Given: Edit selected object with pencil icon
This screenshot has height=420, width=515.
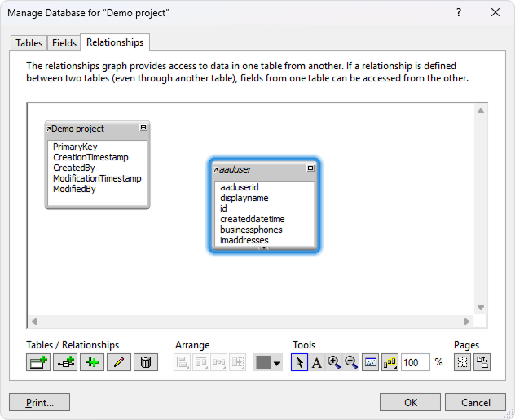Looking at the screenshot, I should (119, 362).
